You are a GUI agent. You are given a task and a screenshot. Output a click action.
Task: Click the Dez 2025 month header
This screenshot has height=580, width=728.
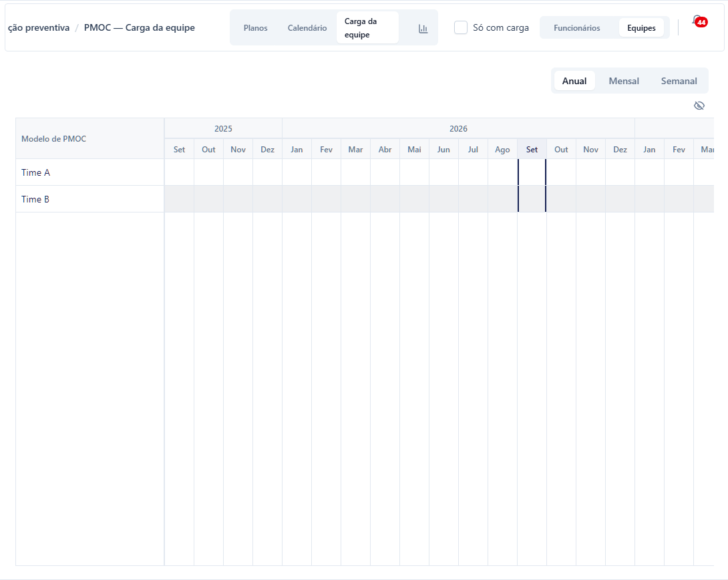[x=267, y=150]
